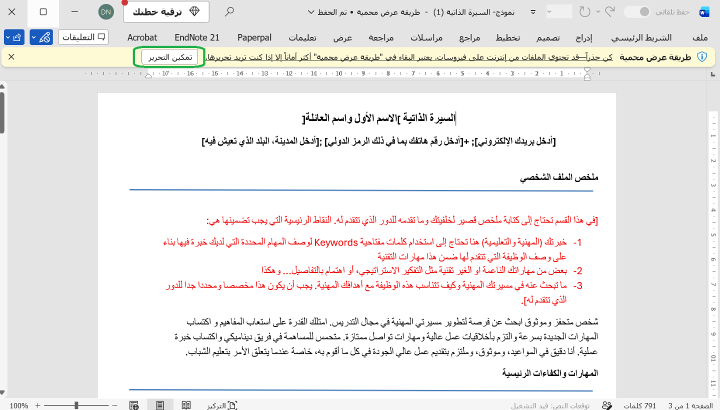
Task: Select the مراجعة ribbon tab
Action: pos(381,38)
